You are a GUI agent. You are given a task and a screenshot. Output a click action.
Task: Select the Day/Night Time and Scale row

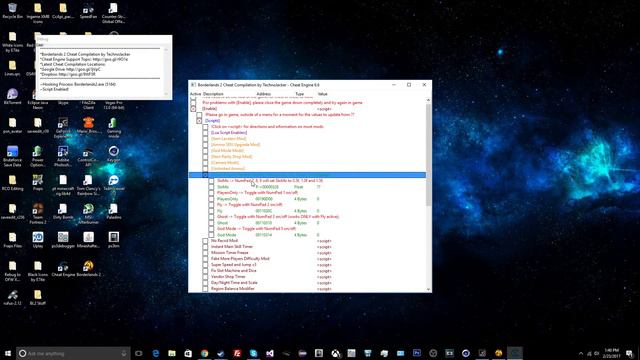307,283
